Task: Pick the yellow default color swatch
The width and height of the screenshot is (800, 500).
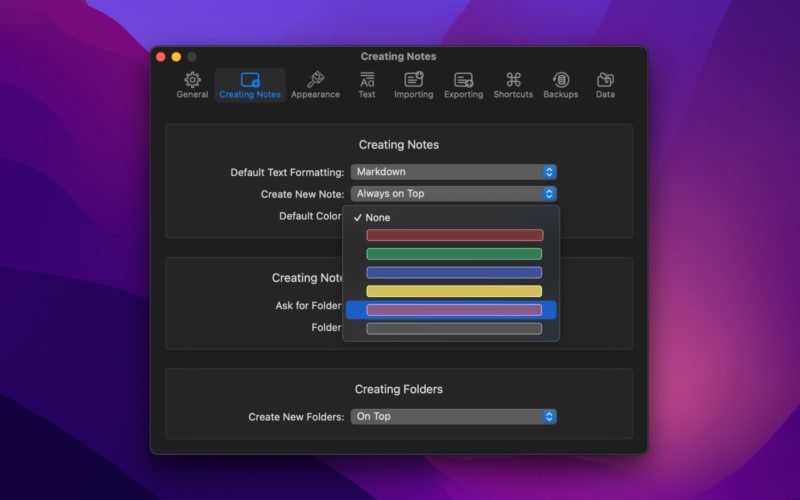Action: [454, 291]
